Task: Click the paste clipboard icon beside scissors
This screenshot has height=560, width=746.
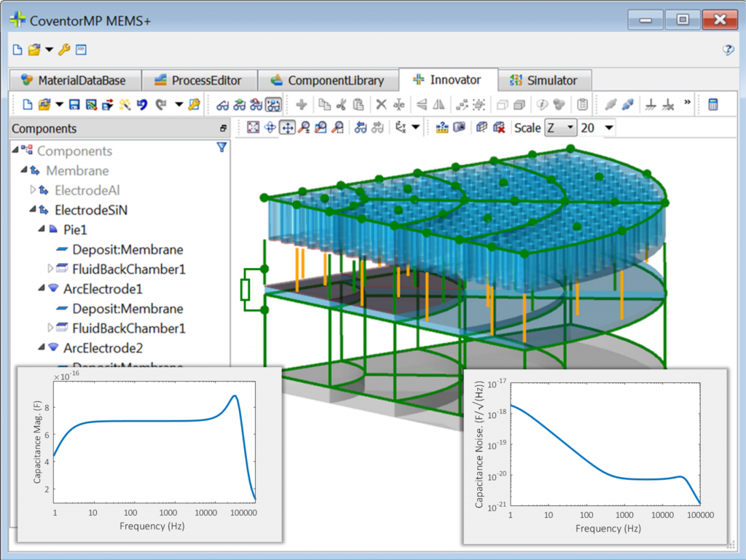Action: 358,105
